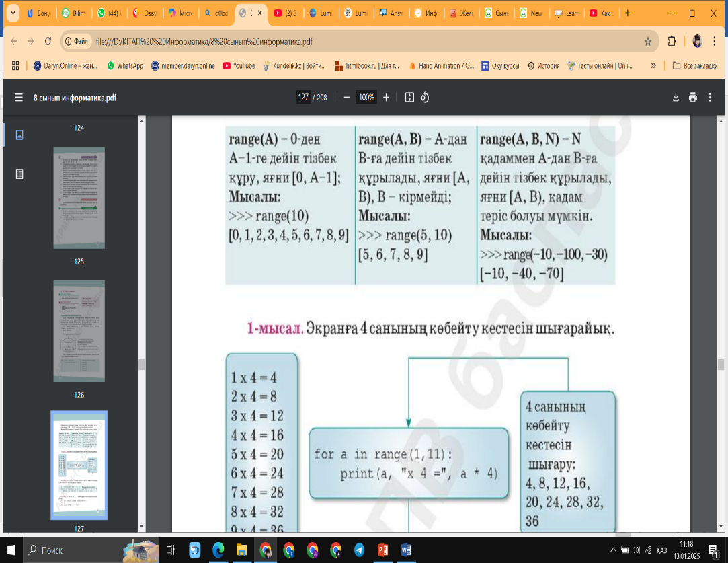This screenshot has height=563, width=728.
Task: Open the extensions puzzle icon
Action: pyautogui.click(x=672, y=41)
